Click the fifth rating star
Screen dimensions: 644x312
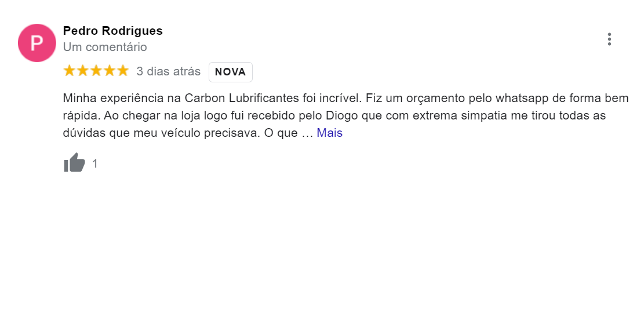pyautogui.click(x=122, y=71)
